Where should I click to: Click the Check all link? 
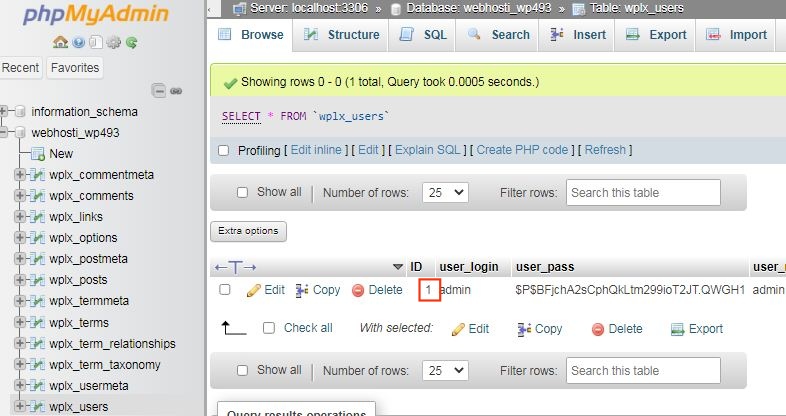tap(308, 328)
